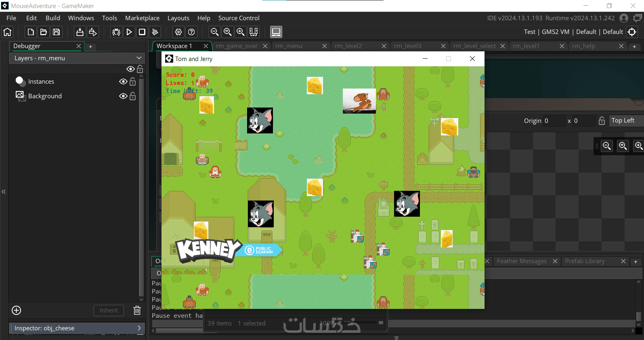
Task: Click the docks toggle toolbar icon
Action: (254, 32)
